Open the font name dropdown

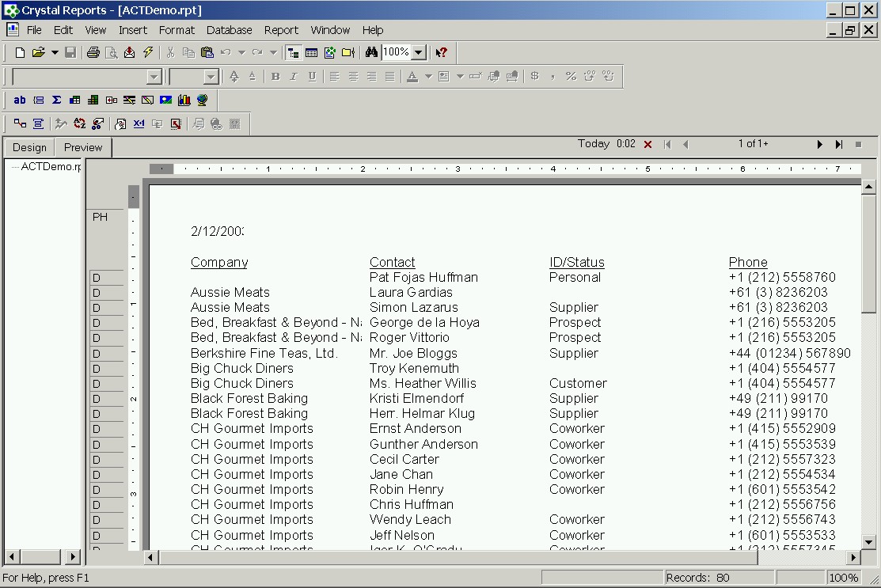154,77
